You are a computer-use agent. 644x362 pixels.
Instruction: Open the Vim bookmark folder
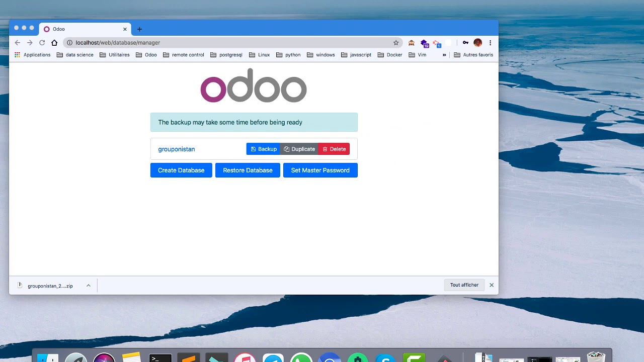click(x=418, y=55)
